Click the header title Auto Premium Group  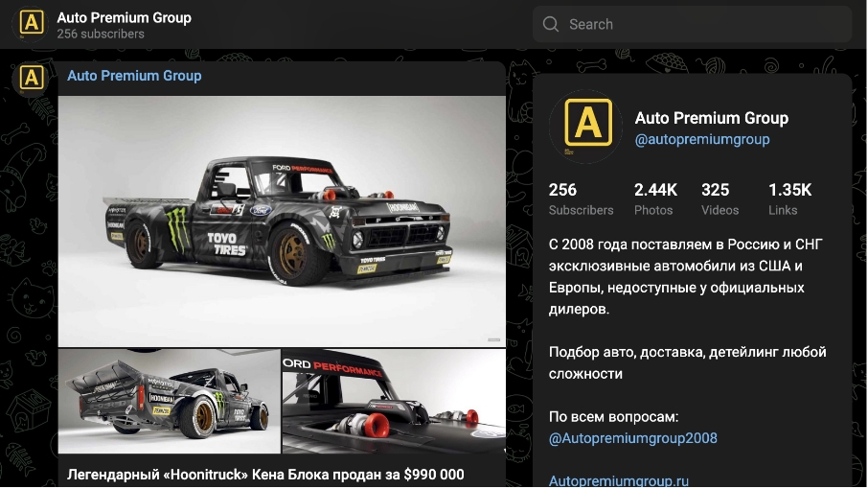[x=124, y=17]
